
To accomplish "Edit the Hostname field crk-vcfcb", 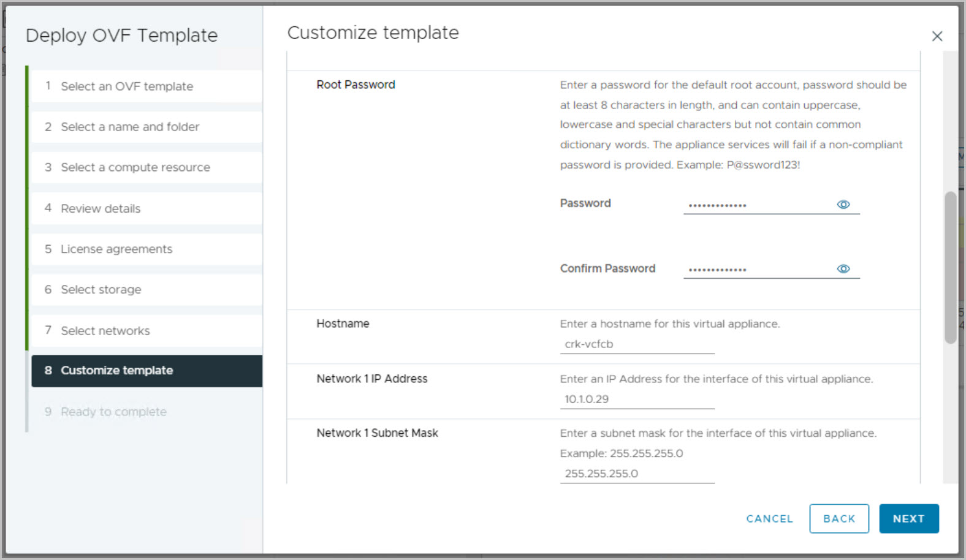I will point(637,344).
